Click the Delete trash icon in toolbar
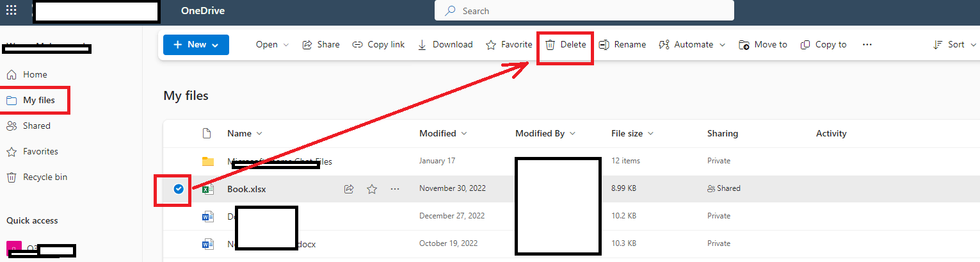980x262 pixels. 550,44
